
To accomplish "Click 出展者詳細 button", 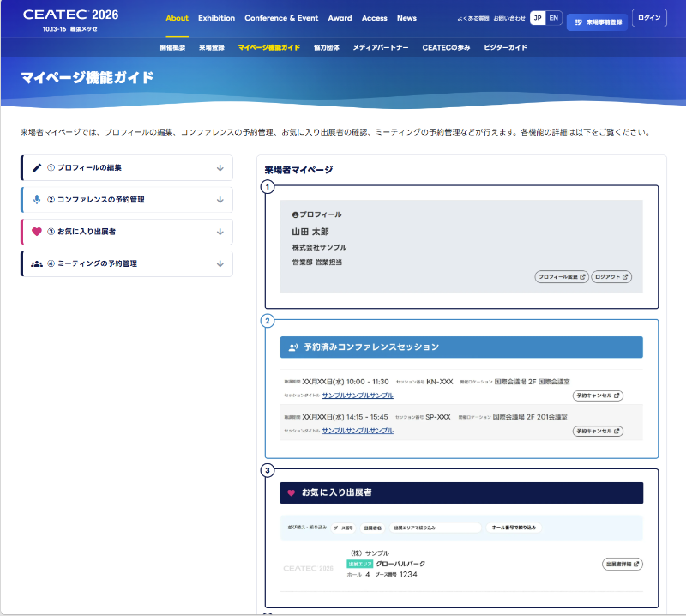I will (623, 564).
